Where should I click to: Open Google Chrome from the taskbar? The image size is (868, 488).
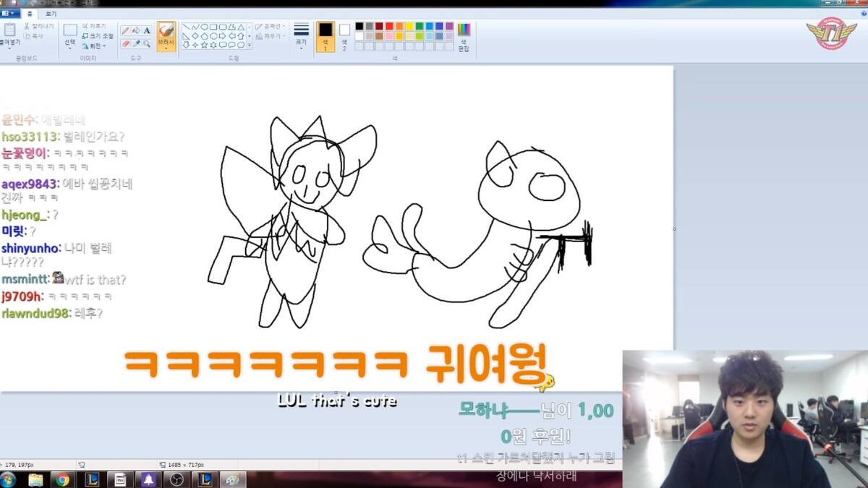[62, 479]
